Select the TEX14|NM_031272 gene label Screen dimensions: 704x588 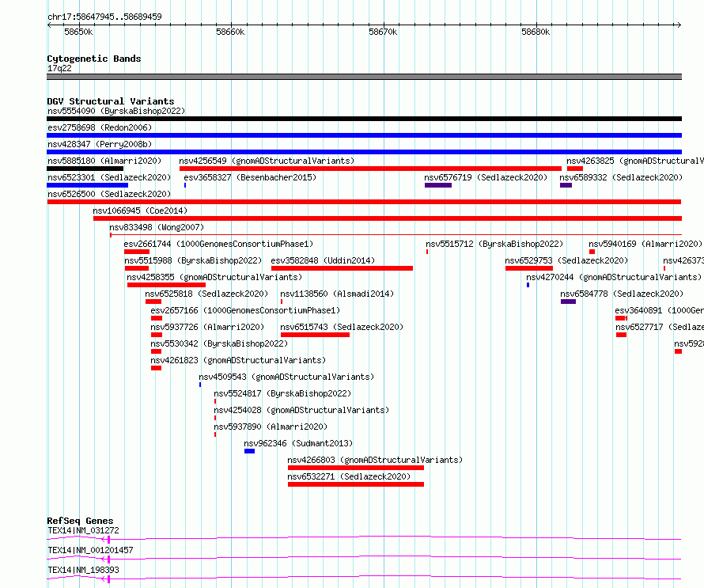pos(84,530)
